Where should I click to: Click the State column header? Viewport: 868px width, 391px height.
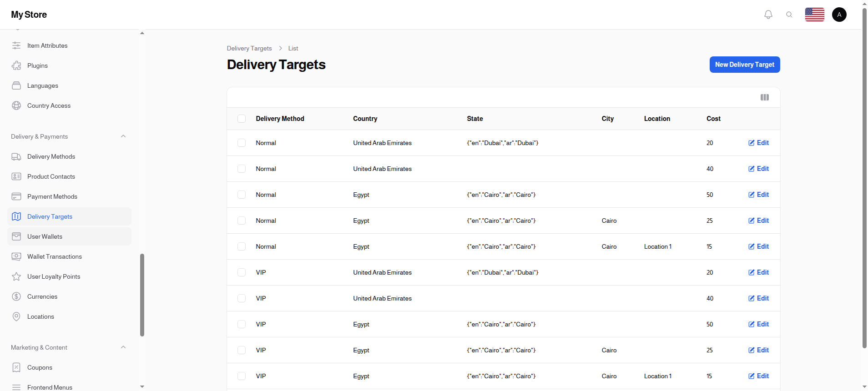pos(475,119)
